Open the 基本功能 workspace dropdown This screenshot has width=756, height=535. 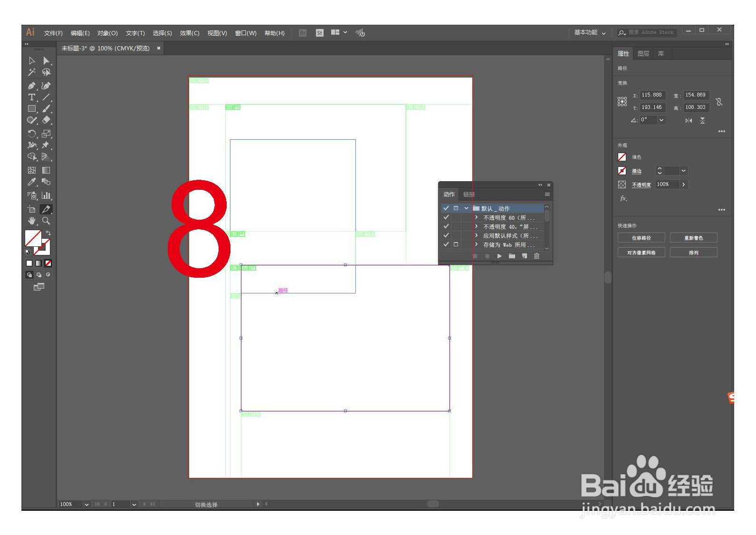click(x=590, y=32)
